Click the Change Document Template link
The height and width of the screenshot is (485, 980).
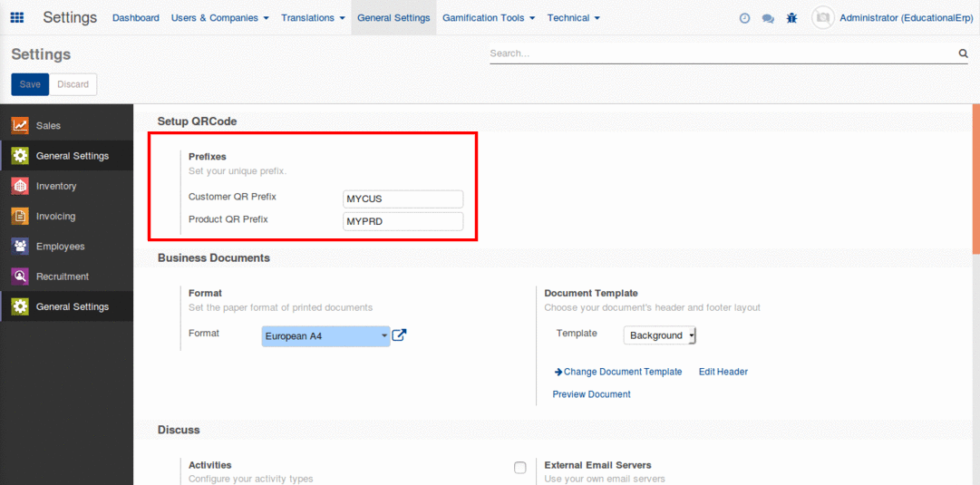[x=623, y=372]
